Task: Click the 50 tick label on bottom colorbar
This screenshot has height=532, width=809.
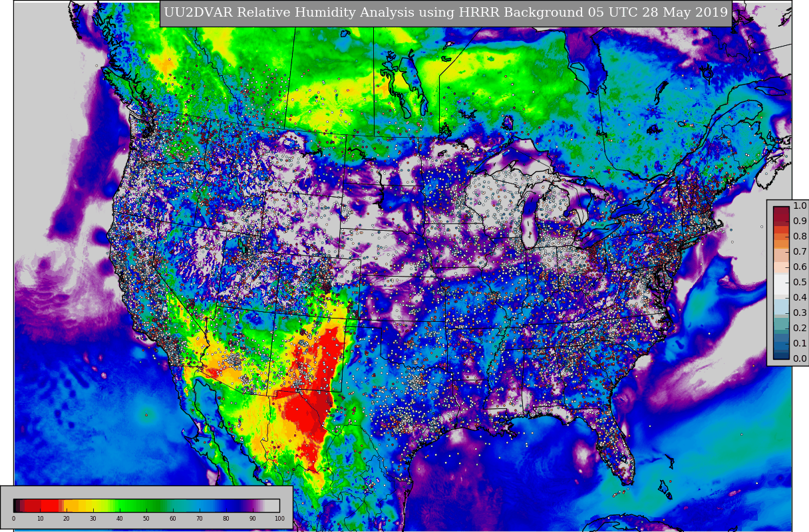Action: 146,519
